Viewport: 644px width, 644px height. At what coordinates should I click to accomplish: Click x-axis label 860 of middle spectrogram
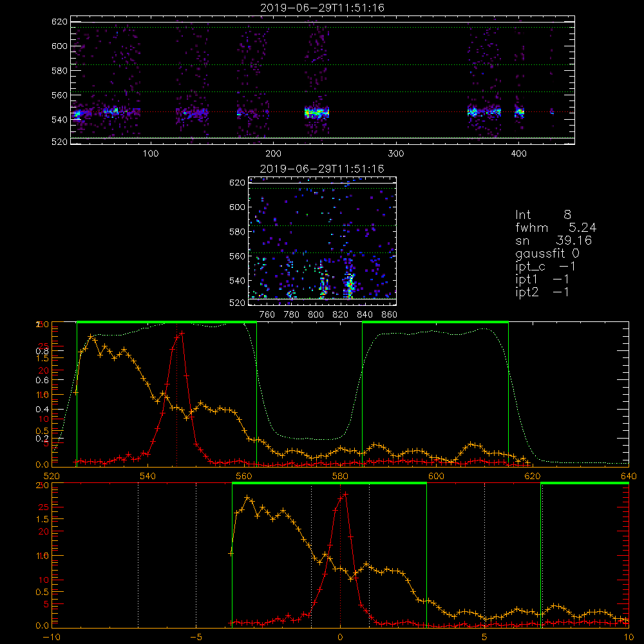pos(390,315)
